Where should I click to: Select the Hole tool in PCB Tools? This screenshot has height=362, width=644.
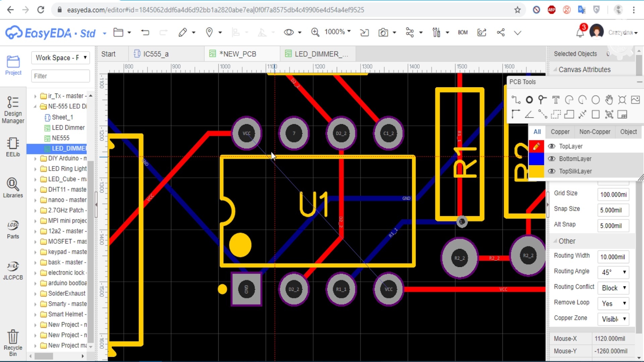point(622,100)
